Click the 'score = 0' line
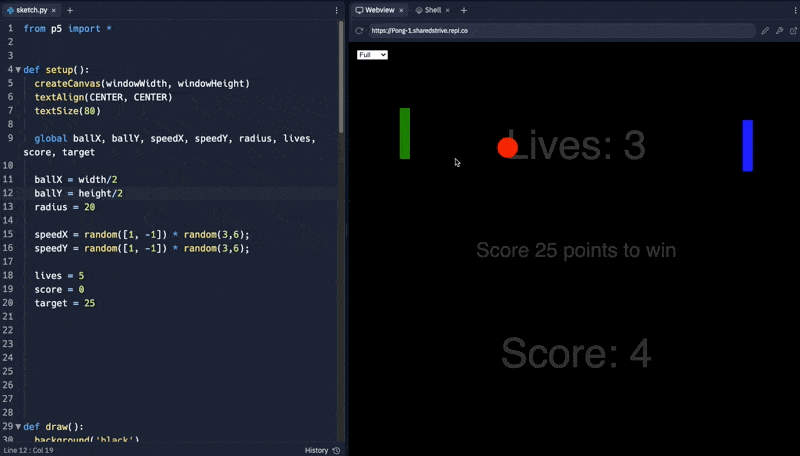This screenshot has width=800, height=456. (x=59, y=289)
